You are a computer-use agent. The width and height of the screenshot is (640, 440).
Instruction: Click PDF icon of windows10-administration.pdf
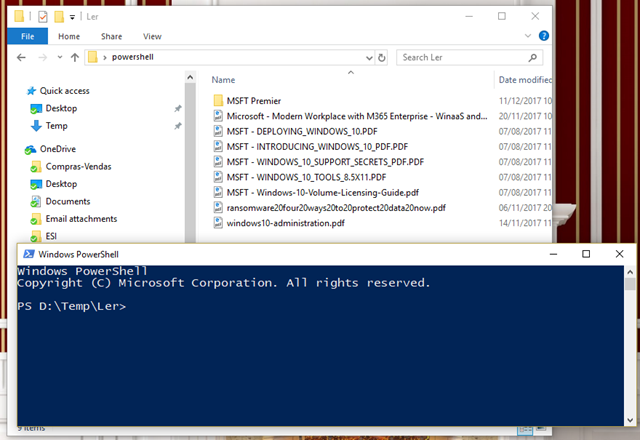[x=218, y=223]
